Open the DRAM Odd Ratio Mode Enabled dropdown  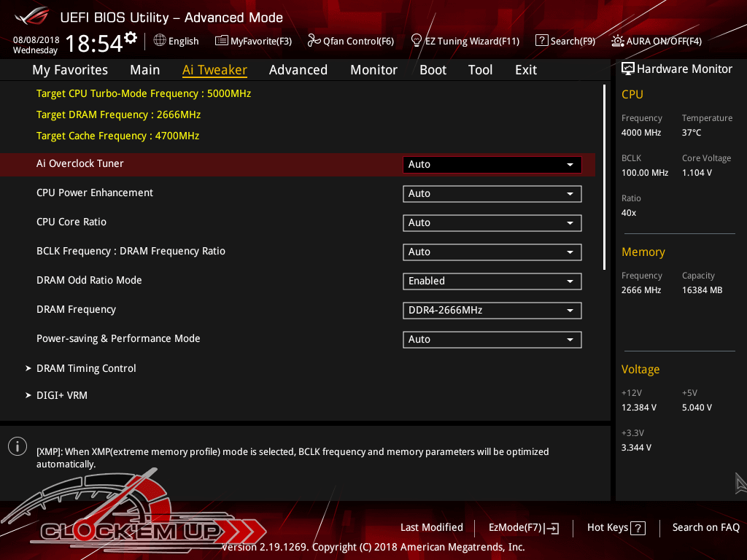pos(492,281)
